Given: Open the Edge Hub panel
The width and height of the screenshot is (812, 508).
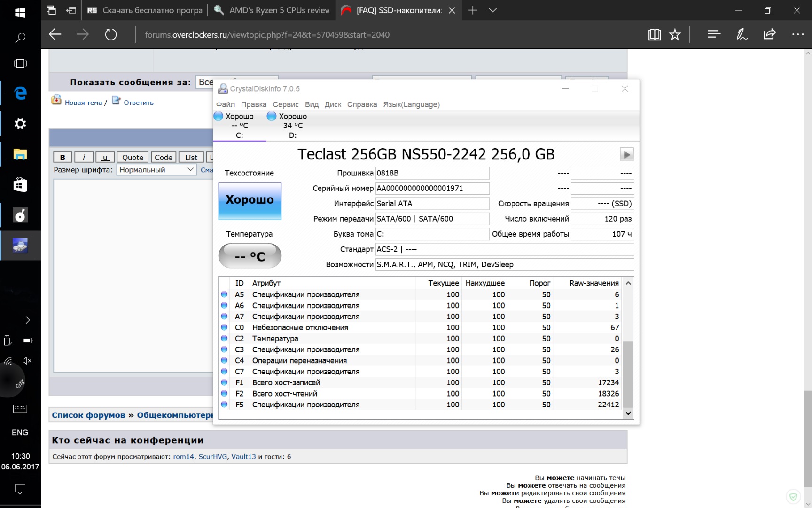Looking at the screenshot, I should [714, 34].
